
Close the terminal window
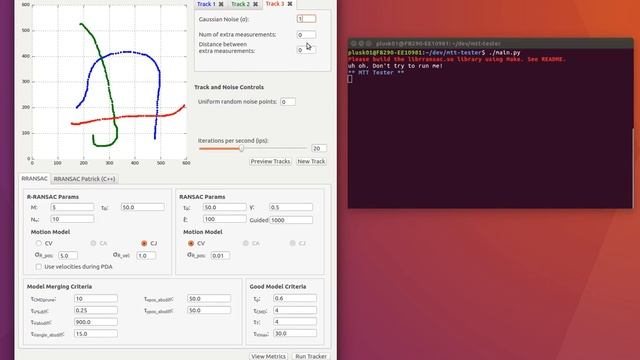coord(353,43)
